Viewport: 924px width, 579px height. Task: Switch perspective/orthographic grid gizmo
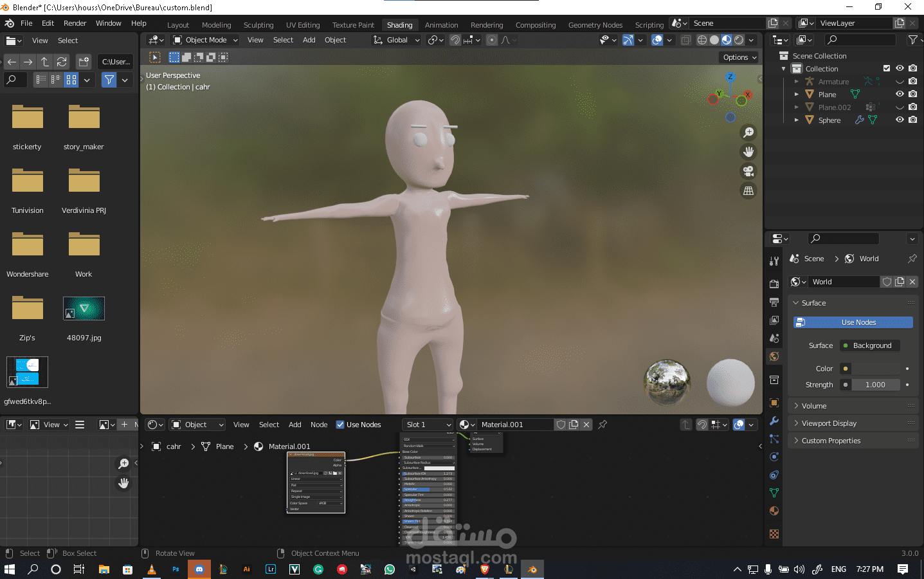[x=748, y=190]
